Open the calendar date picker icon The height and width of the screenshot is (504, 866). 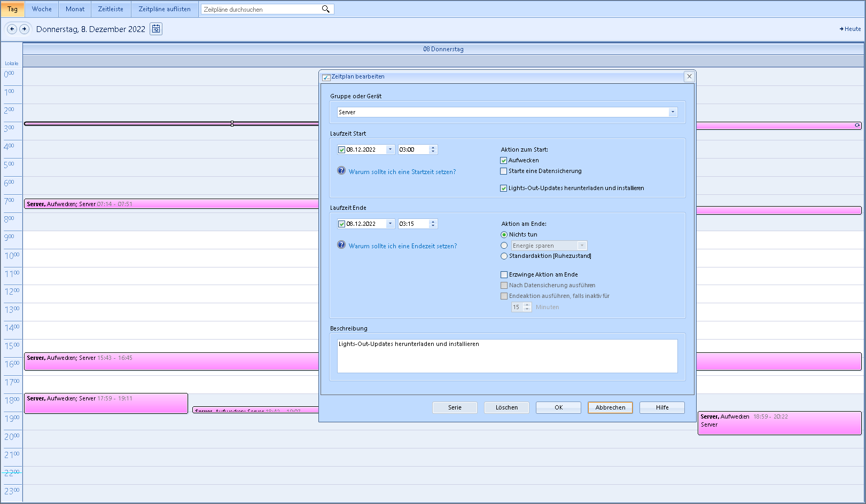[x=156, y=29]
